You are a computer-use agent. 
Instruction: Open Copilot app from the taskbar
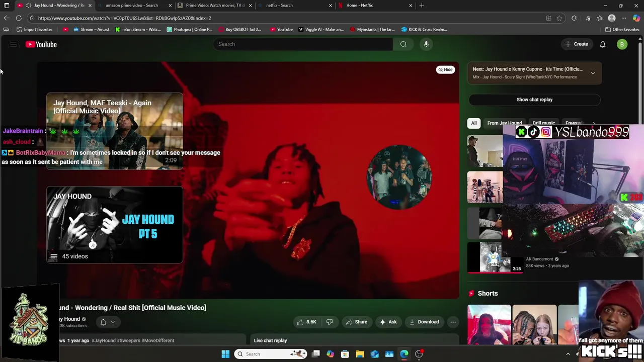(331, 354)
